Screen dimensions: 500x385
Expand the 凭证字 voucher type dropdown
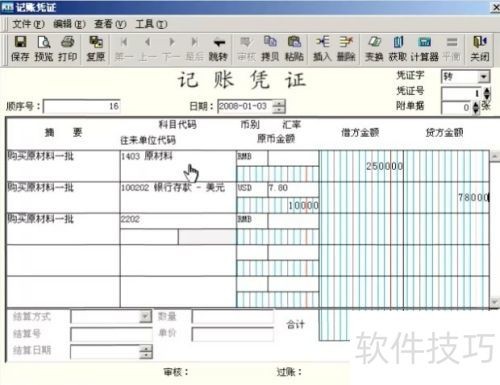click(483, 77)
